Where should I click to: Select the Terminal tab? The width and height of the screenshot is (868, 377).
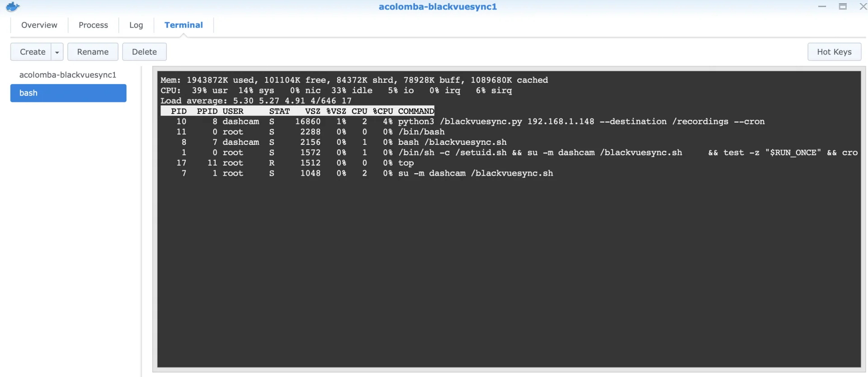click(x=184, y=25)
